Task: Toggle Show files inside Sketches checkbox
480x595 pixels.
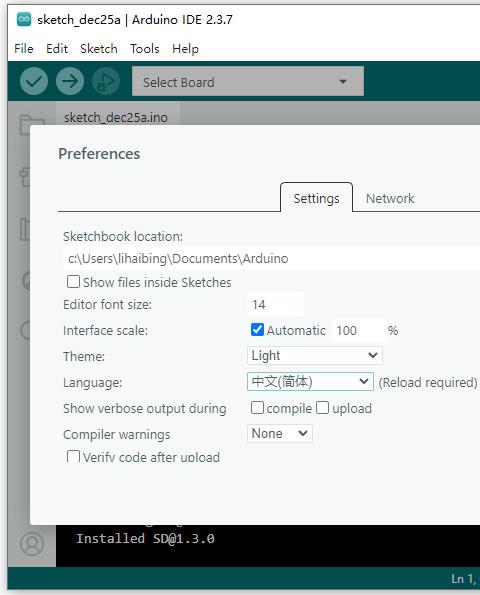Action: click(x=73, y=282)
